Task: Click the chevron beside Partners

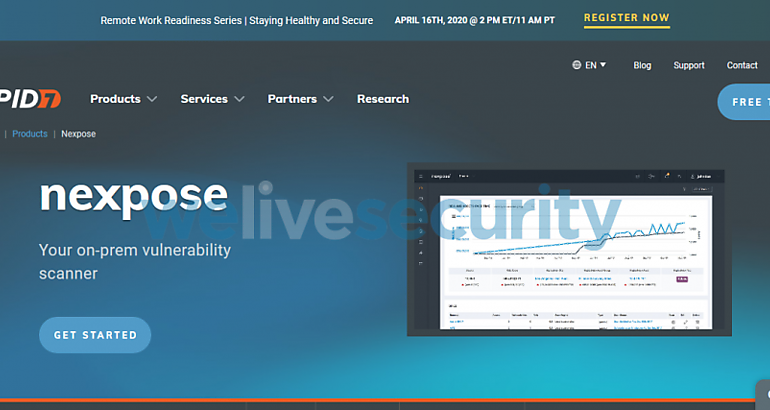Action: point(329,99)
